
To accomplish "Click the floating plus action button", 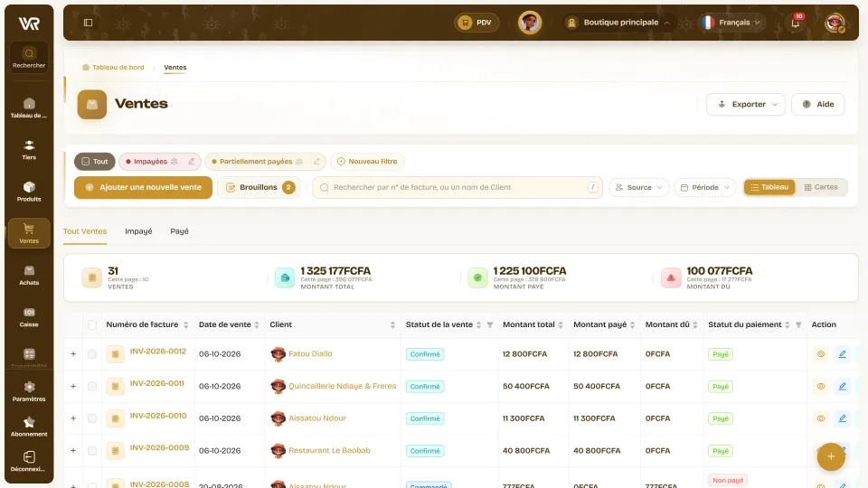I will [x=830, y=456].
